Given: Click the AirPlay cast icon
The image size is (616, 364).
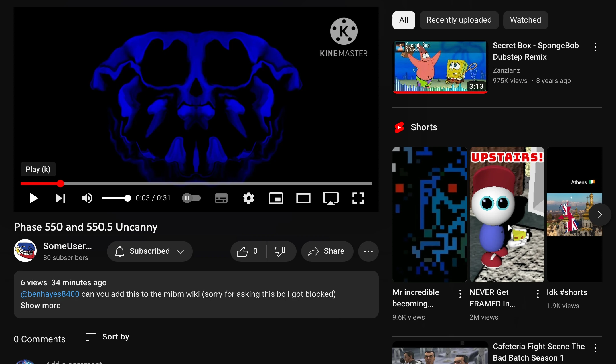Looking at the screenshot, I should pos(331,198).
